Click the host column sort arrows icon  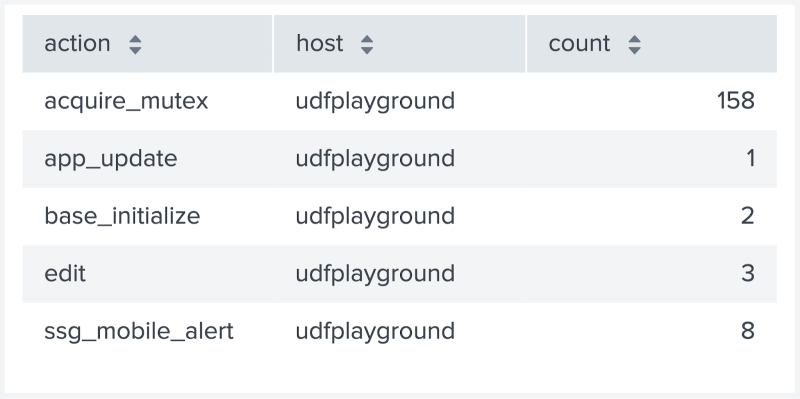point(367,44)
